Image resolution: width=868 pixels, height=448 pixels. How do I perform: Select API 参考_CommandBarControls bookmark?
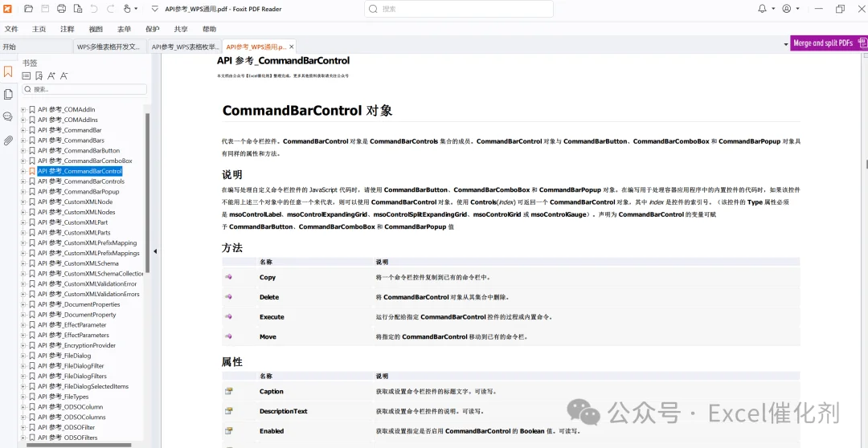coord(81,181)
